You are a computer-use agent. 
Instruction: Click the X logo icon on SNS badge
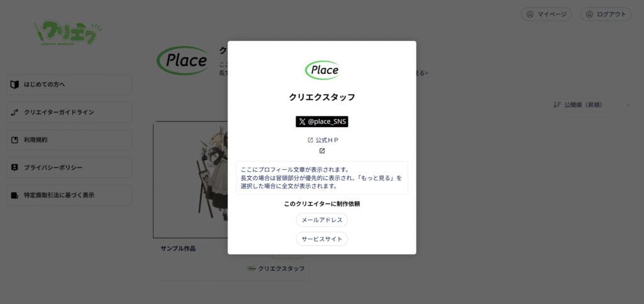click(x=303, y=121)
